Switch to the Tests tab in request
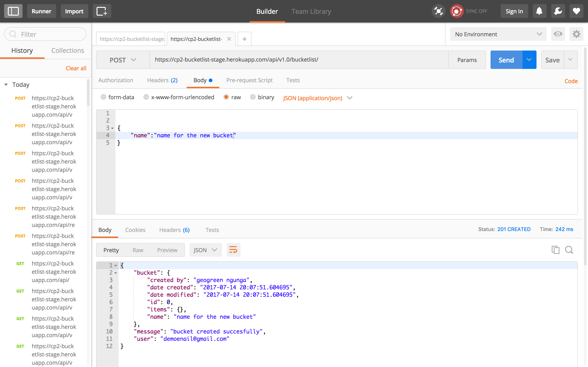 pyautogui.click(x=293, y=80)
